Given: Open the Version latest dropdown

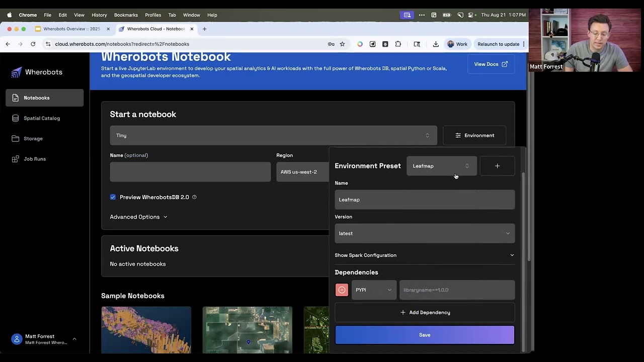Looking at the screenshot, I should point(425,234).
